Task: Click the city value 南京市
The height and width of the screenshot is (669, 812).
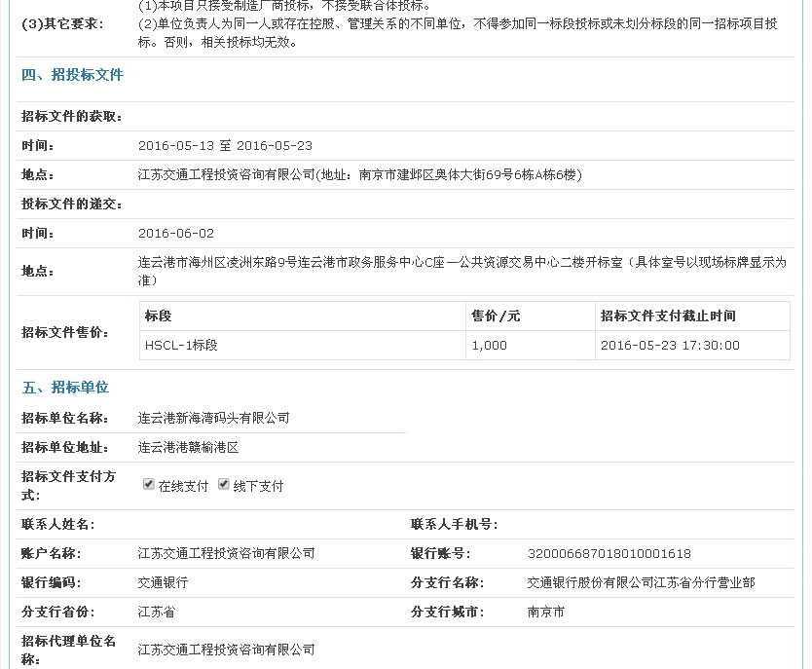Action: (x=546, y=613)
